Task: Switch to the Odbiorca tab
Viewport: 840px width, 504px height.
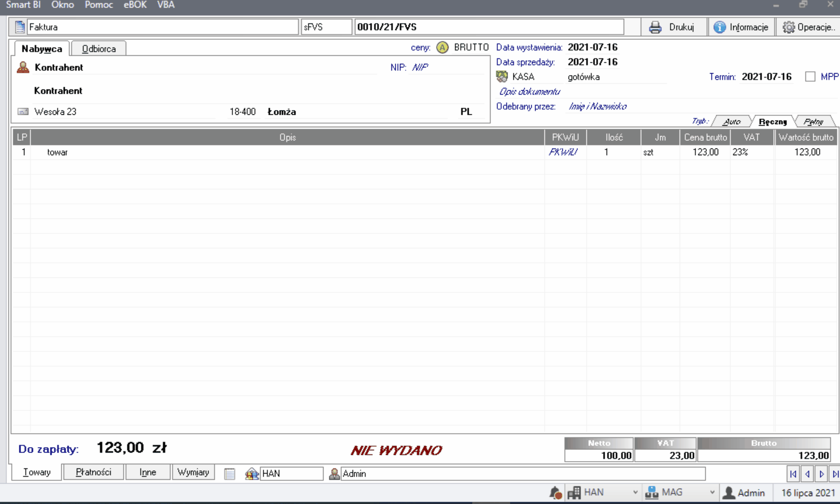Action: click(x=98, y=49)
